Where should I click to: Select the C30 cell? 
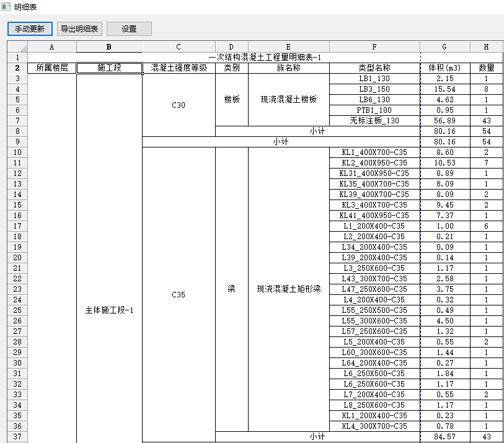179,105
